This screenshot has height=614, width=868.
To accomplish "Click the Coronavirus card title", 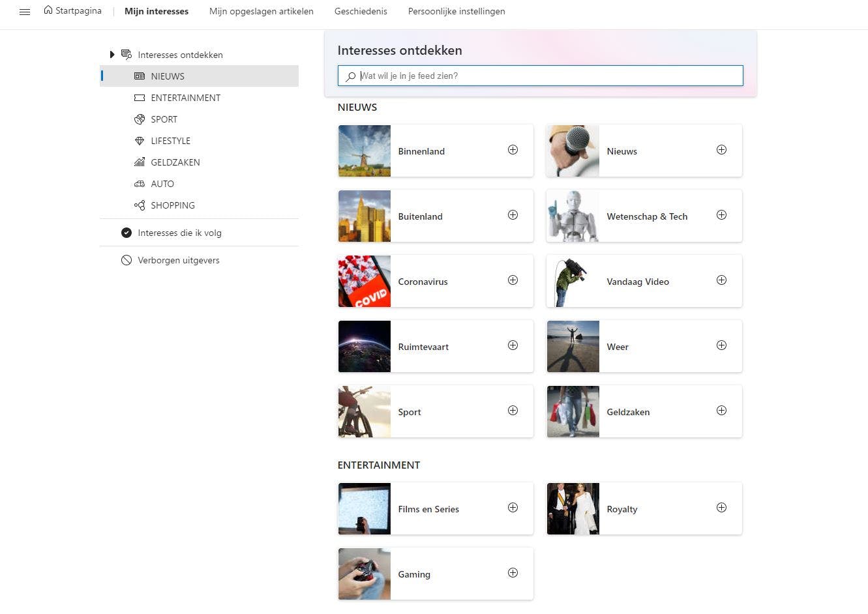I will coord(423,282).
